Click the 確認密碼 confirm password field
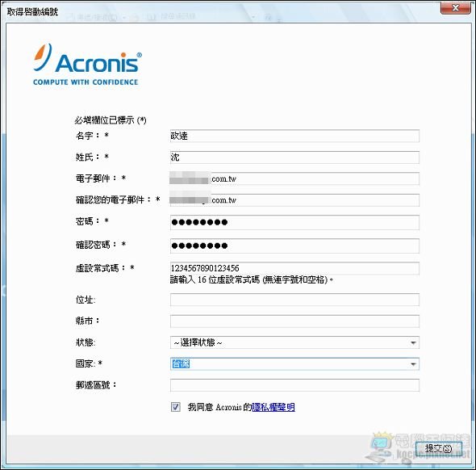Screen dimensions: 476x470 [x=294, y=245]
